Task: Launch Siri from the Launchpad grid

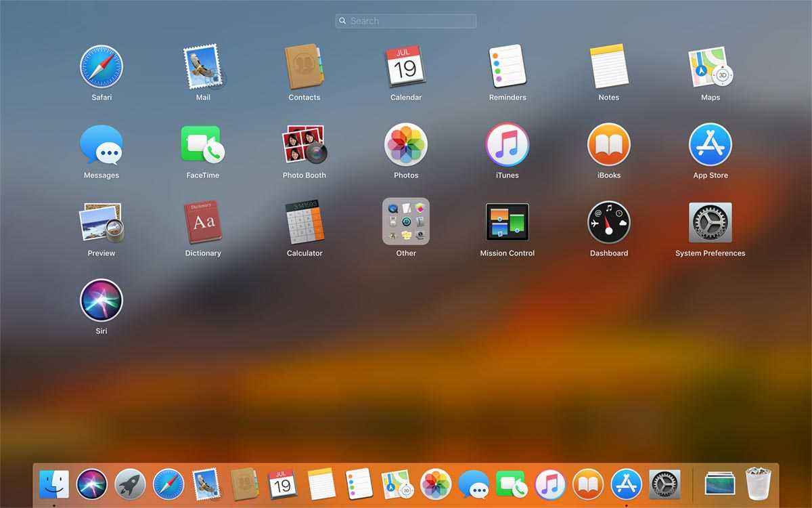Action: pyautogui.click(x=101, y=300)
